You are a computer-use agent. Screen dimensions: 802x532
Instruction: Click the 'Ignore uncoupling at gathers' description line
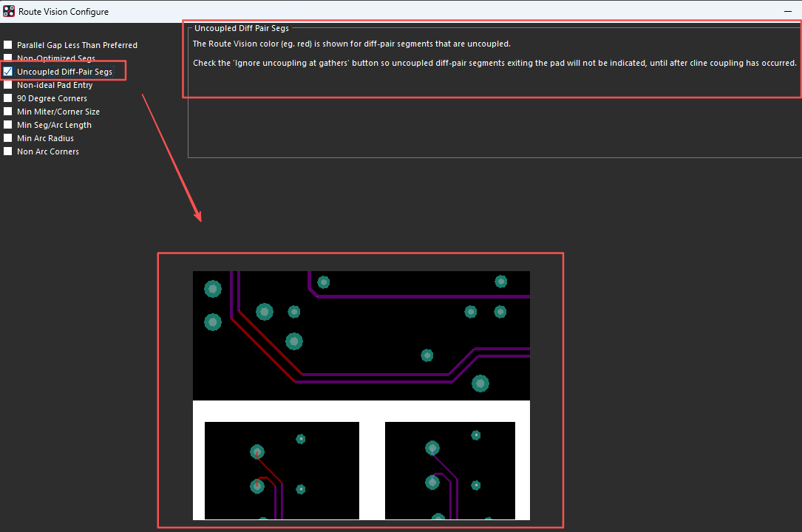tap(494, 63)
